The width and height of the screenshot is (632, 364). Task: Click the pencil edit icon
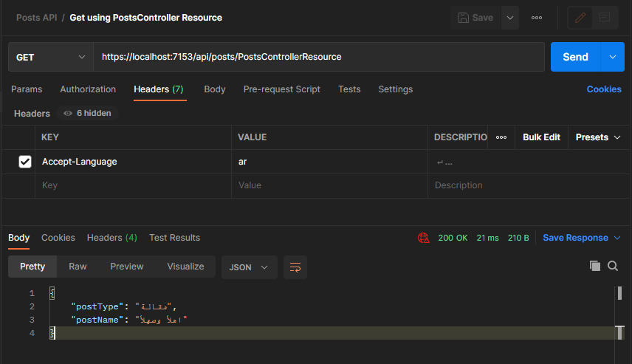coord(580,18)
